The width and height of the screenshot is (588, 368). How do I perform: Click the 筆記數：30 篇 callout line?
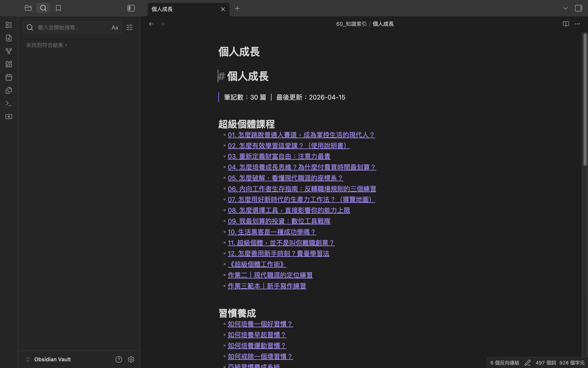pyautogui.click(x=285, y=97)
